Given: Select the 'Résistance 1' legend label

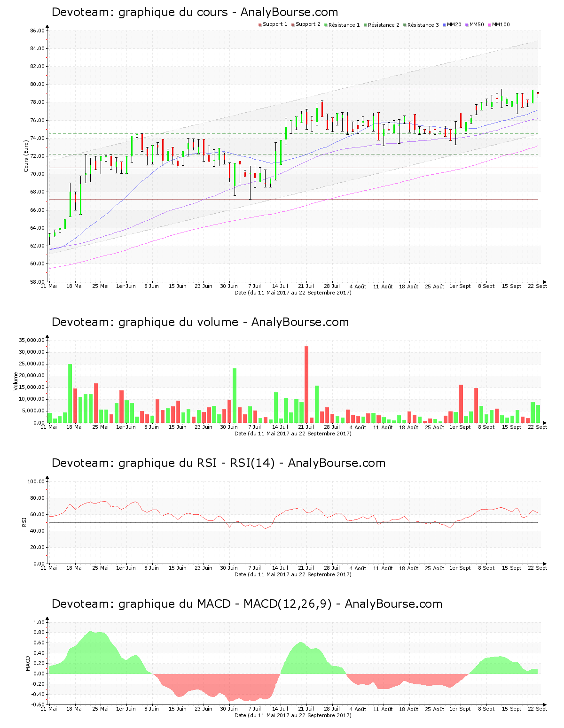Looking at the screenshot, I should (344, 25).
